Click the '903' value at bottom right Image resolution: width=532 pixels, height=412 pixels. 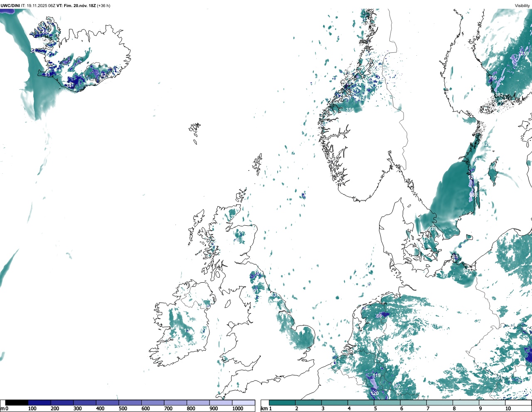pos(461,369)
